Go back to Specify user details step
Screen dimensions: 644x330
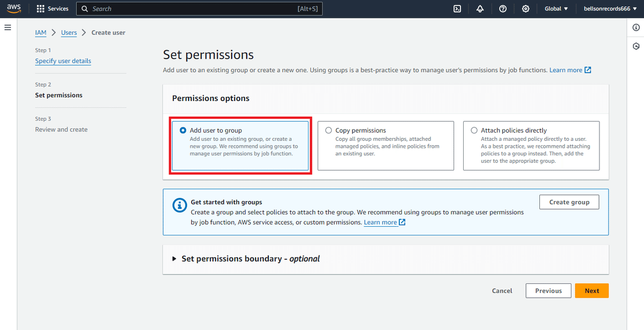(x=63, y=61)
